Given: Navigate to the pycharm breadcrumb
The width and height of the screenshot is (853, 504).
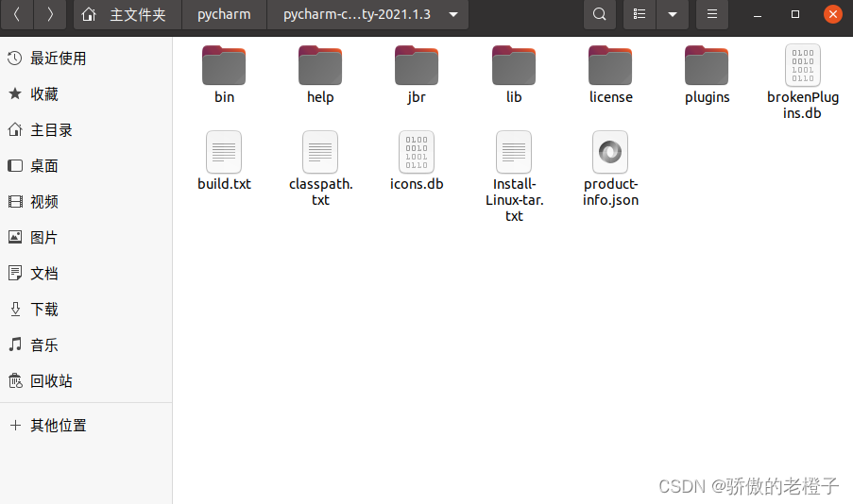Looking at the screenshot, I should pyautogui.click(x=224, y=14).
